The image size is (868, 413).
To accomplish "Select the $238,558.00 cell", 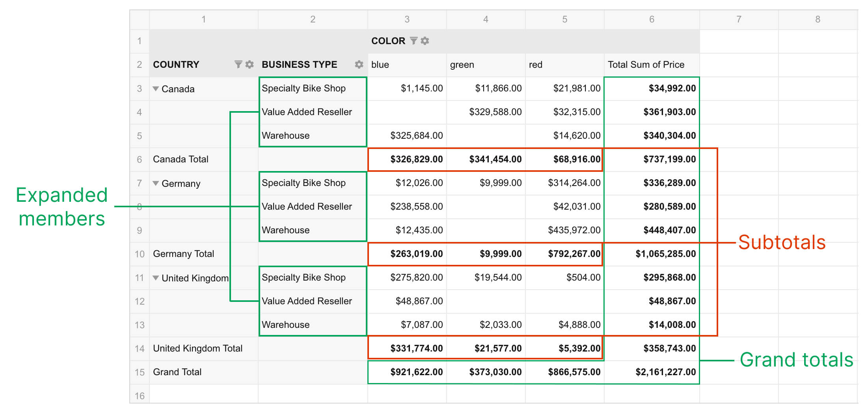I will tap(407, 207).
